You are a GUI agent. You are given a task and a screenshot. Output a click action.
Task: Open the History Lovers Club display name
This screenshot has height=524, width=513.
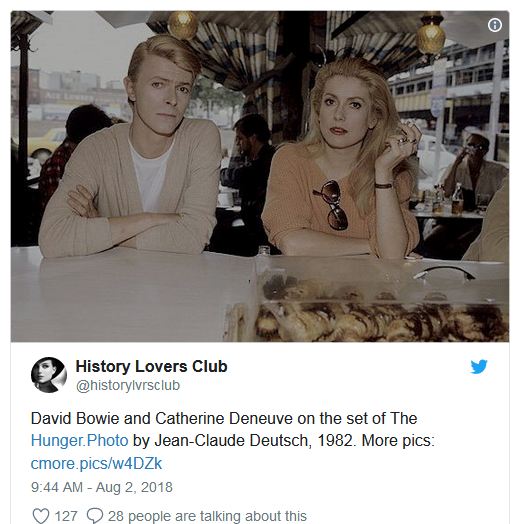(x=151, y=366)
